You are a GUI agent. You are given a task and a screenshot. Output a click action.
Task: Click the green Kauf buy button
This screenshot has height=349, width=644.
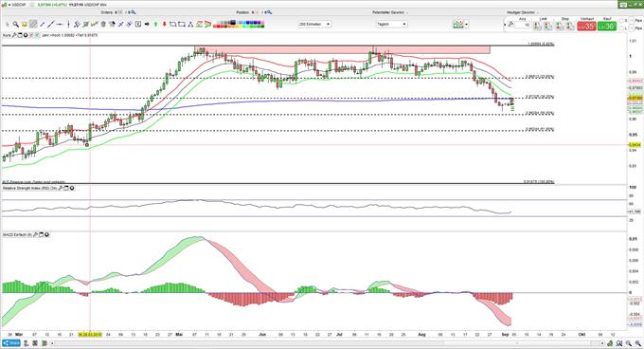pyautogui.click(x=607, y=27)
